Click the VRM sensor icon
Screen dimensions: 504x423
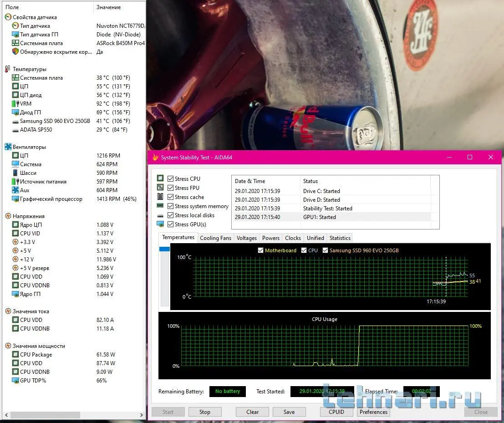[15, 104]
